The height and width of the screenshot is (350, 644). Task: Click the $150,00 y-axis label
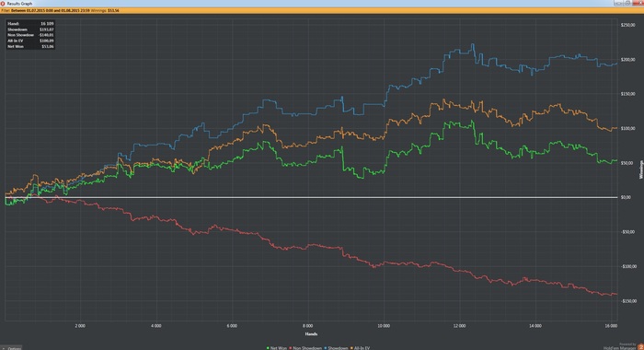click(628, 94)
